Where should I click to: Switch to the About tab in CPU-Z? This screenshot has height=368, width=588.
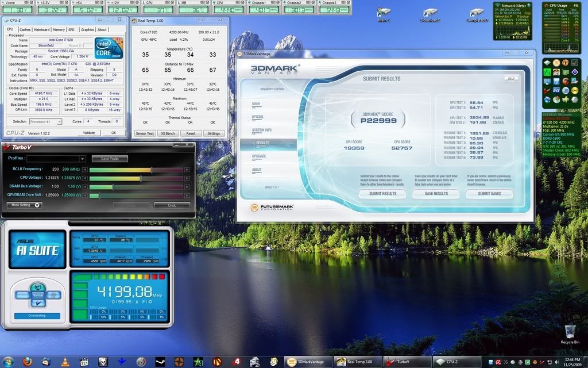102,30
